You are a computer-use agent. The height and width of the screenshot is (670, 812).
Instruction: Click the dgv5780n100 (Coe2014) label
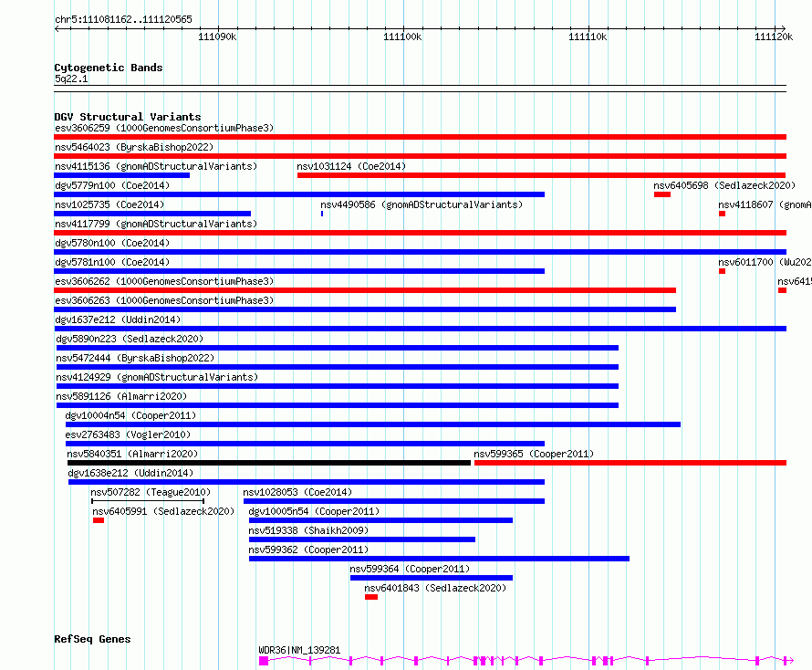[112, 243]
